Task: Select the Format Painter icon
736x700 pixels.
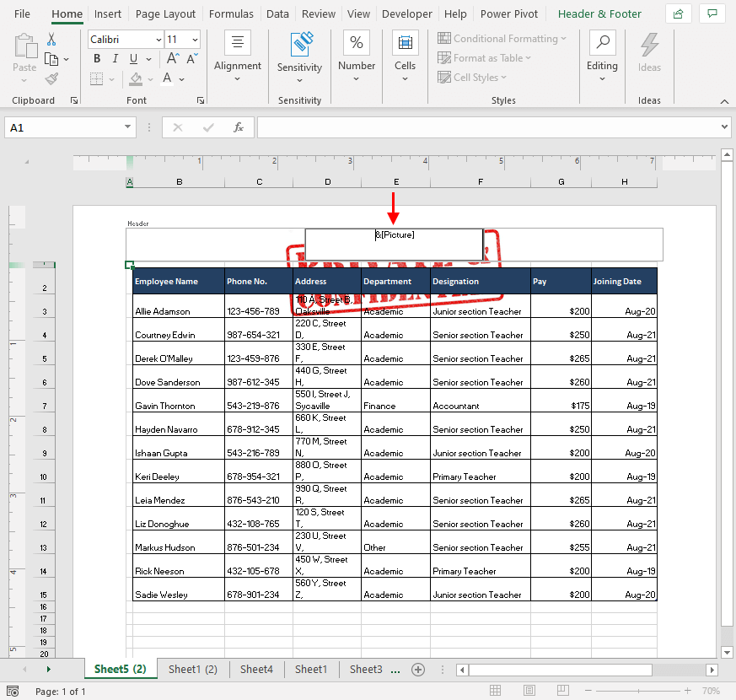Action: (x=50, y=78)
